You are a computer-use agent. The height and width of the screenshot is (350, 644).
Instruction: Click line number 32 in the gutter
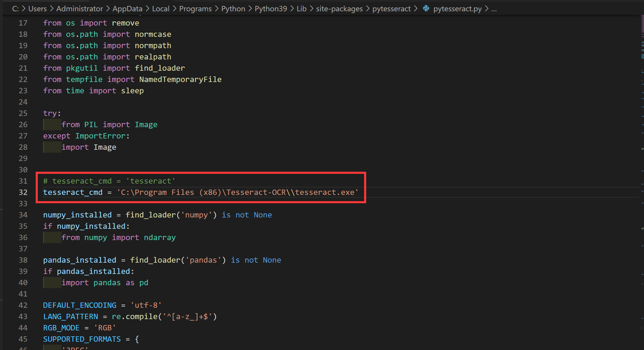click(x=23, y=193)
